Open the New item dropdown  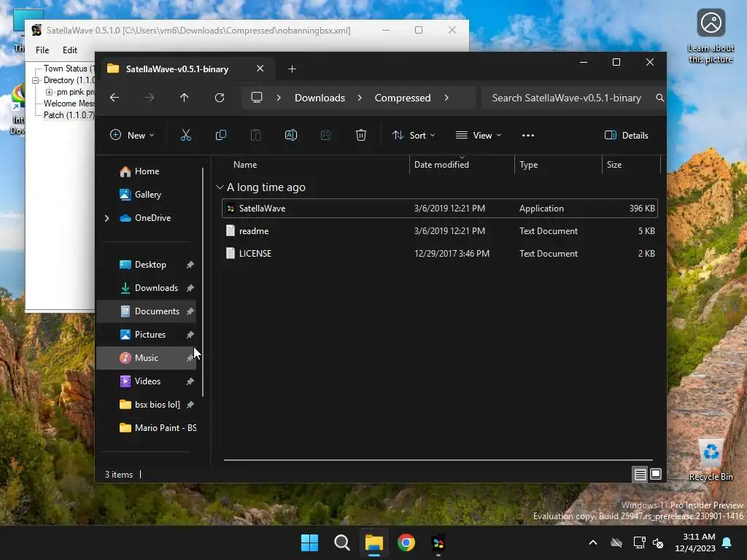tap(132, 135)
